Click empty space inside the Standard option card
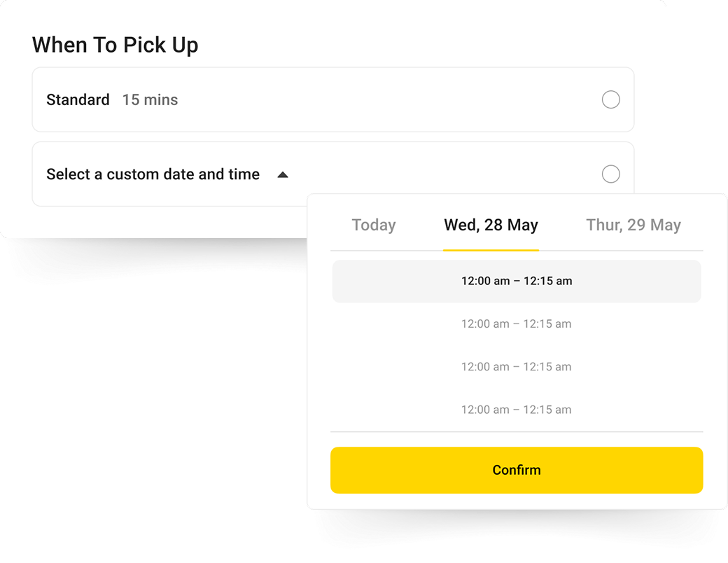This screenshot has width=728, height=563. pos(385,100)
